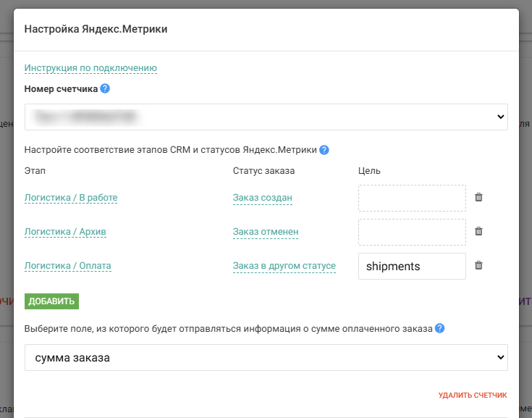Change status Заказ в другом статусе

(x=284, y=266)
